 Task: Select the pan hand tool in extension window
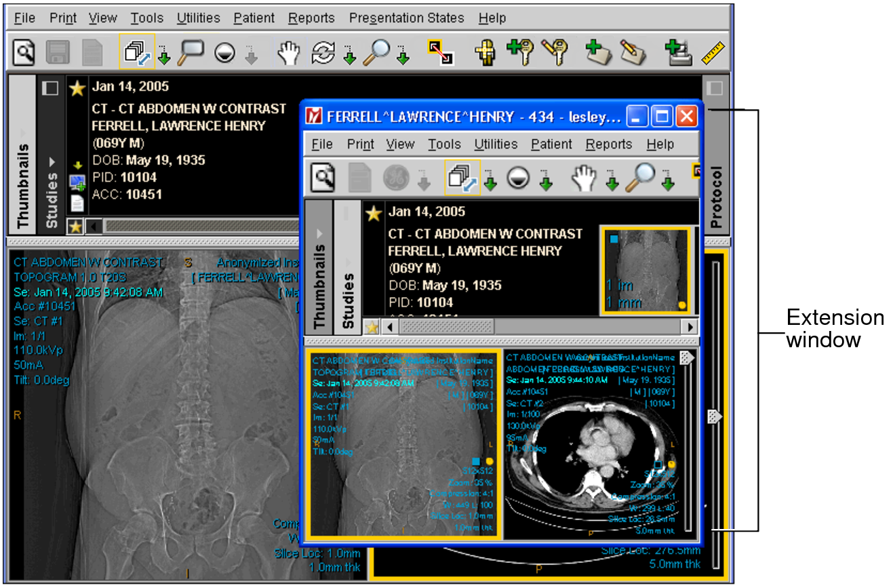tap(582, 178)
